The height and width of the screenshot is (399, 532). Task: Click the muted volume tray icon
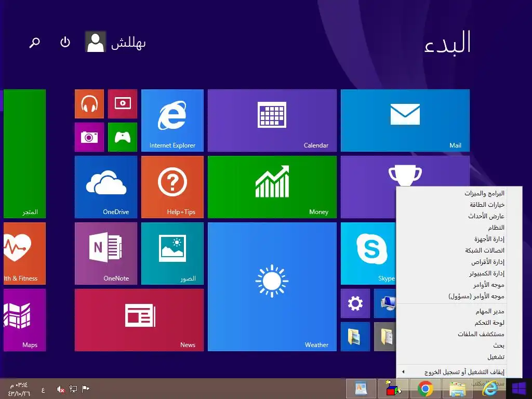61,389
